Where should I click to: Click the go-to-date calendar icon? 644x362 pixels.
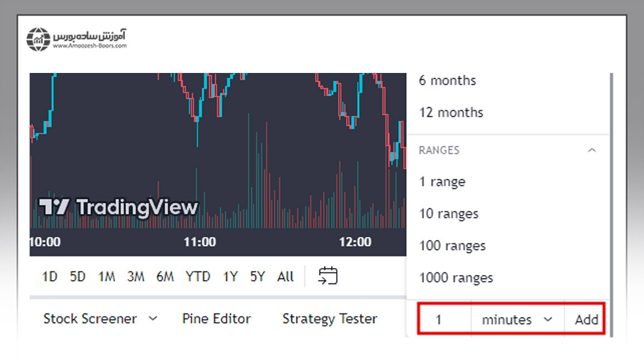pos(328,276)
